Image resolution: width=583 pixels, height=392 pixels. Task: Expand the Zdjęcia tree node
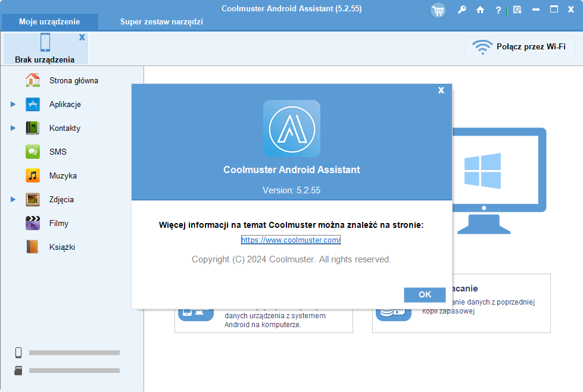coord(13,199)
